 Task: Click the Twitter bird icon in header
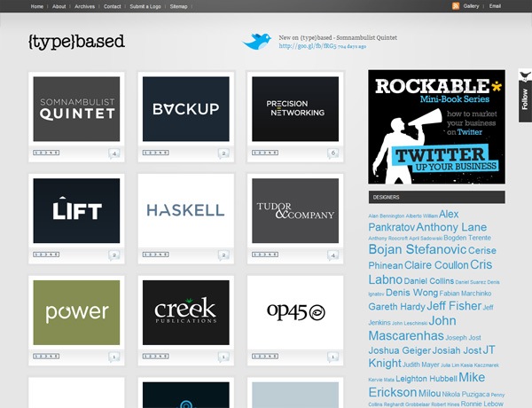tap(257, 42)
